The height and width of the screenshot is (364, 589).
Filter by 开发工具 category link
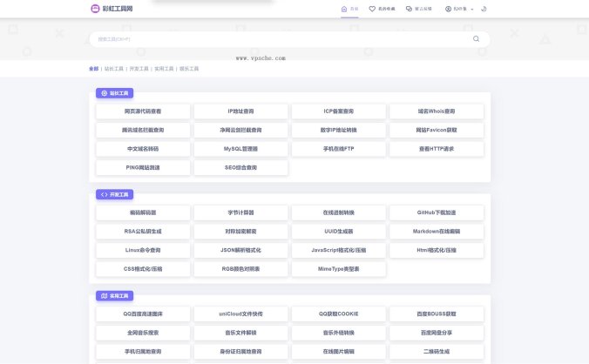[139, 68]
